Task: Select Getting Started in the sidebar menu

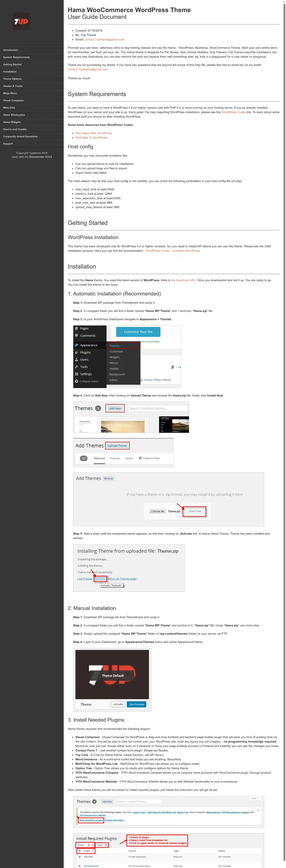Action: coord(32,64)
